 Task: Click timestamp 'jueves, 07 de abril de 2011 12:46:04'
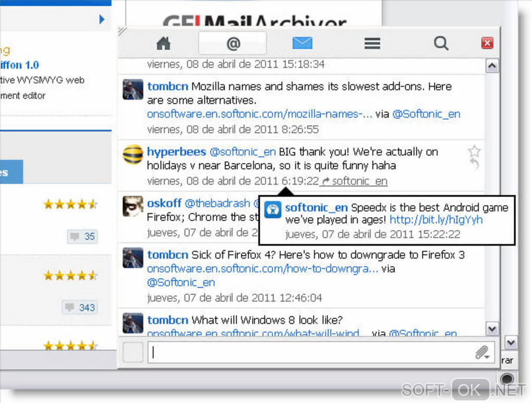[235, 298]
